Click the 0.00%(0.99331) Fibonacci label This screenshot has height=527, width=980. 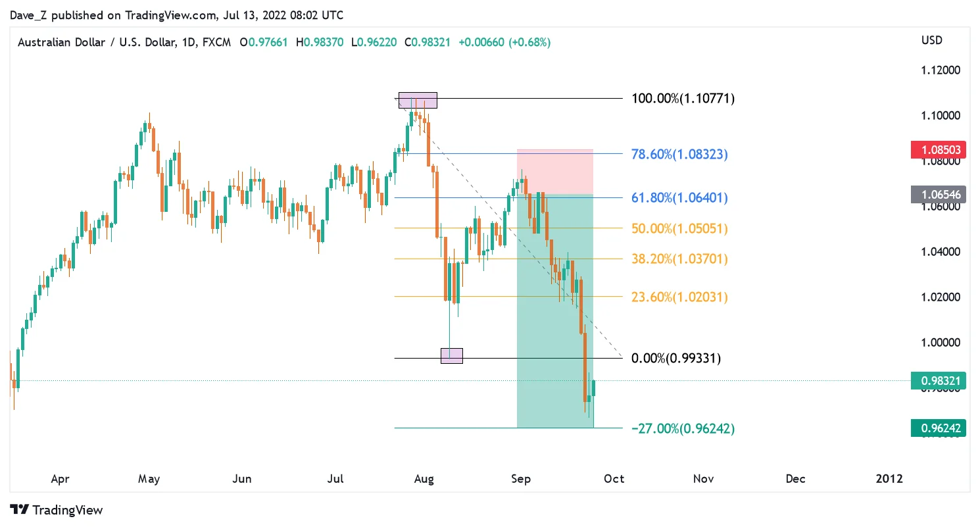pyautogui.click(x=676, y=359)
